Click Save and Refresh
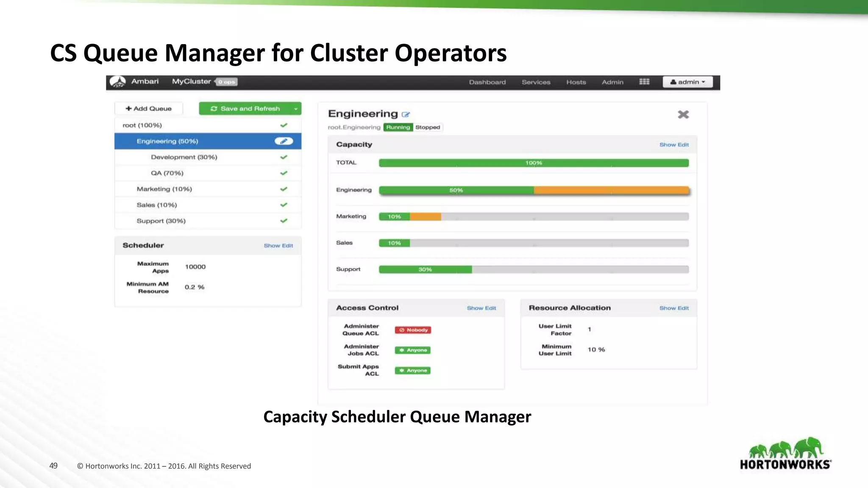This screenshot has height=488, width=868. click(245, 108)
